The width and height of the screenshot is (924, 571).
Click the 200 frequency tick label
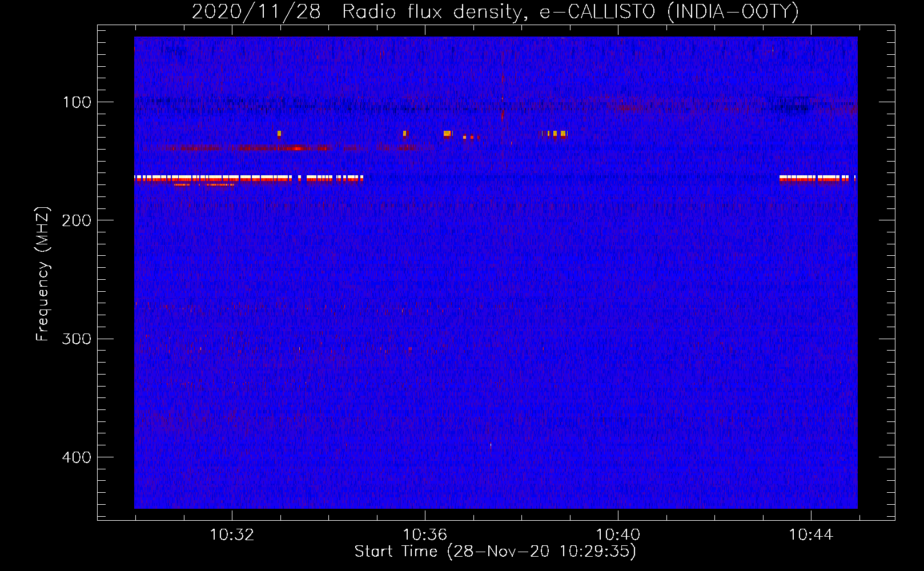click(77, 220)
